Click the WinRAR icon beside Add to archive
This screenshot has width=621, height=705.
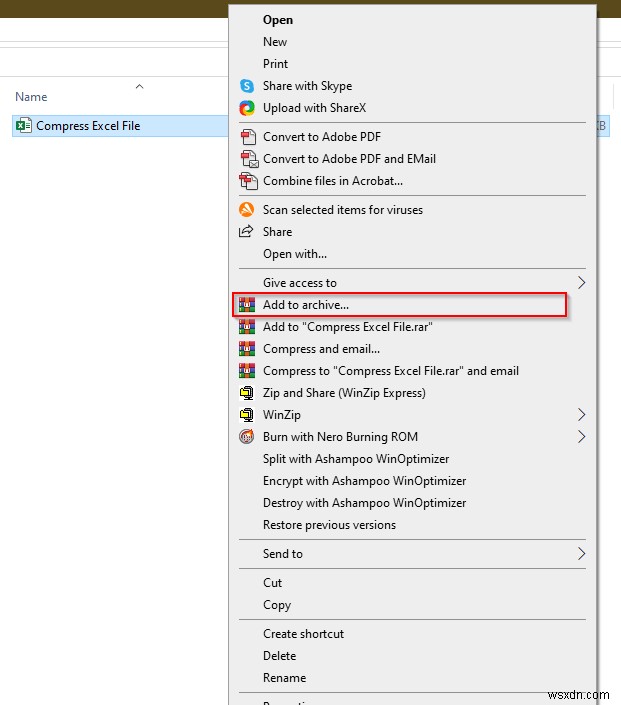247,305
